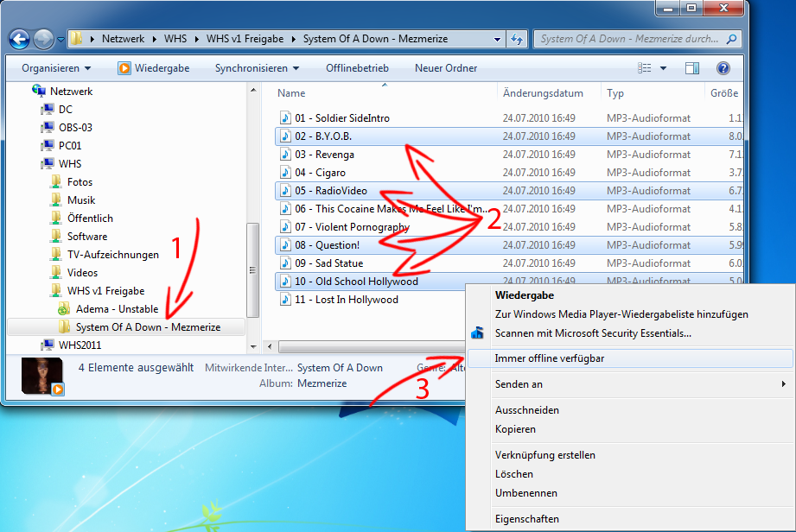Open the Synchronisieren dropdown
This screenshot has width=796, height=532.
pyautogui.click(x=257, y=68)
